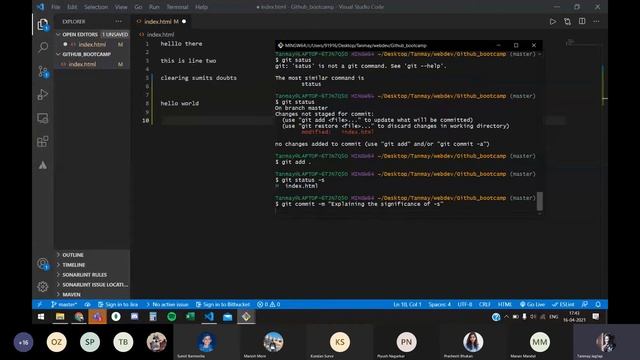This screenshot has height=360, width=640.
Task: Expand the Timeline section
Action: coord(92,265)
